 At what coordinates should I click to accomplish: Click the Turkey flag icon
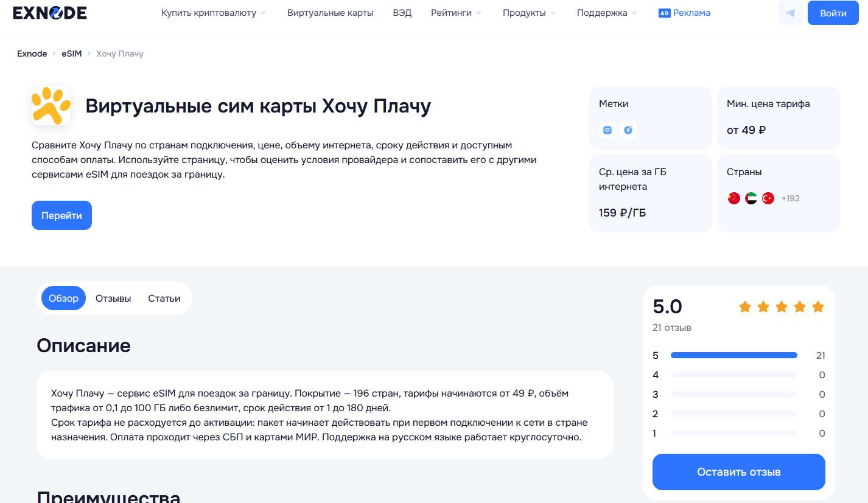768,198
